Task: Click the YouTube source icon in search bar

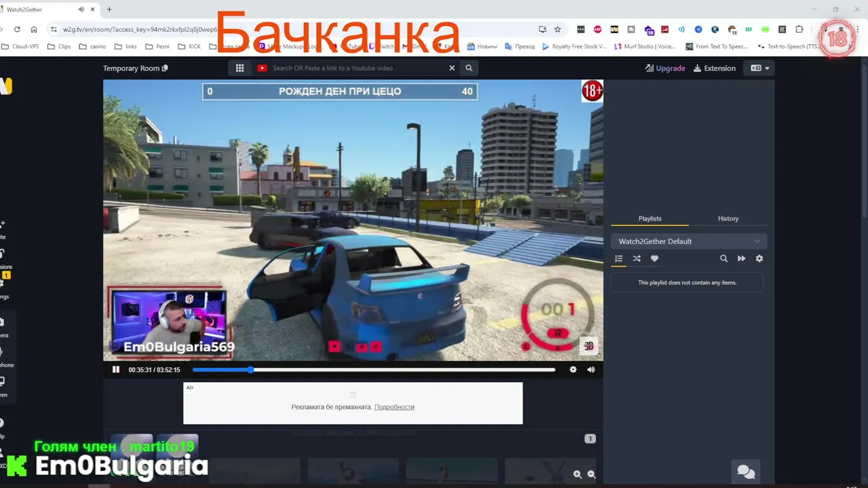Action: click(262, 68)
